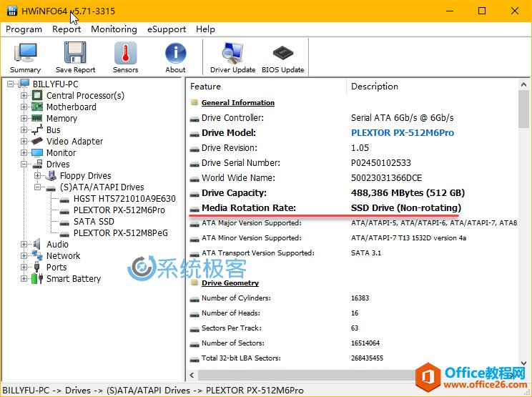Open the eSupport menu
532x397 pixels.
(167, 29)
